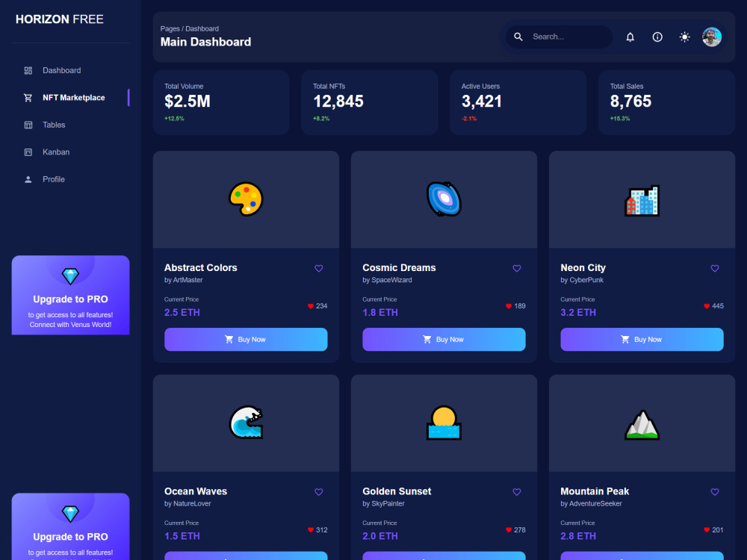747x560 pixels.
Task: Click the Ocean Waves wave image
Action: [246, 423]
